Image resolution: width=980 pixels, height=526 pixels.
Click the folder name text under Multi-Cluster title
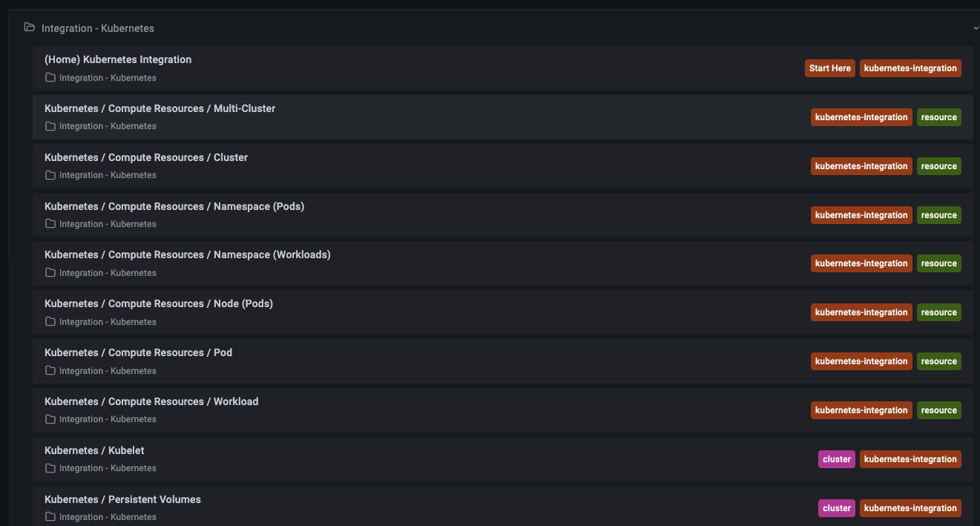(x=108, y=126)
